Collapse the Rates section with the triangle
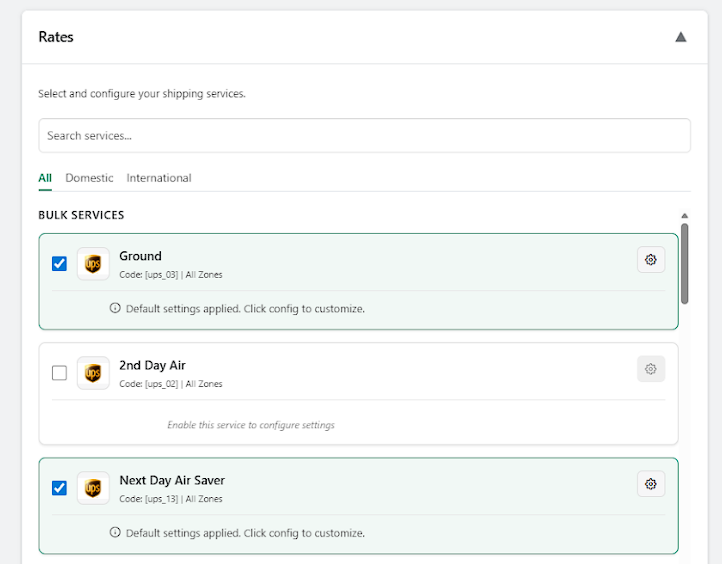 coord(681,37)
